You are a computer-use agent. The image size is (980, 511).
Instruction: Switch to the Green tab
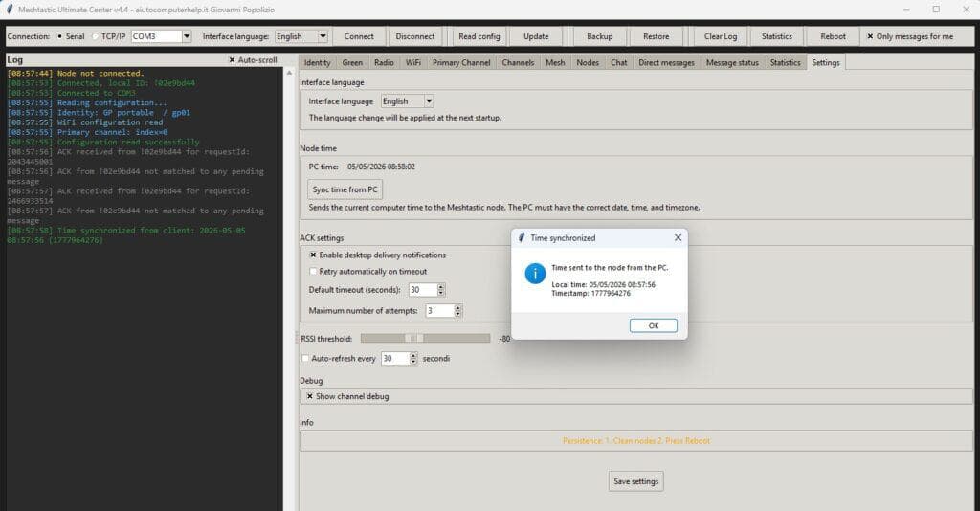(x=352, y=62)
